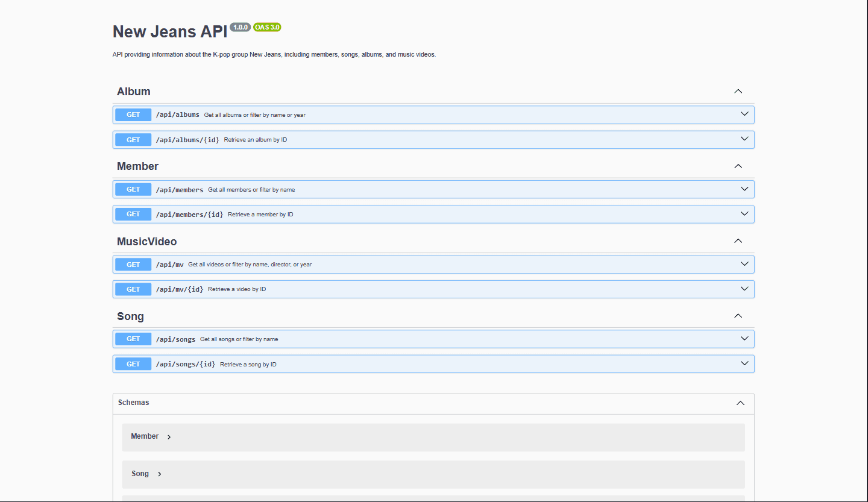Click the 1.0.0 version badge

(240, 27)
